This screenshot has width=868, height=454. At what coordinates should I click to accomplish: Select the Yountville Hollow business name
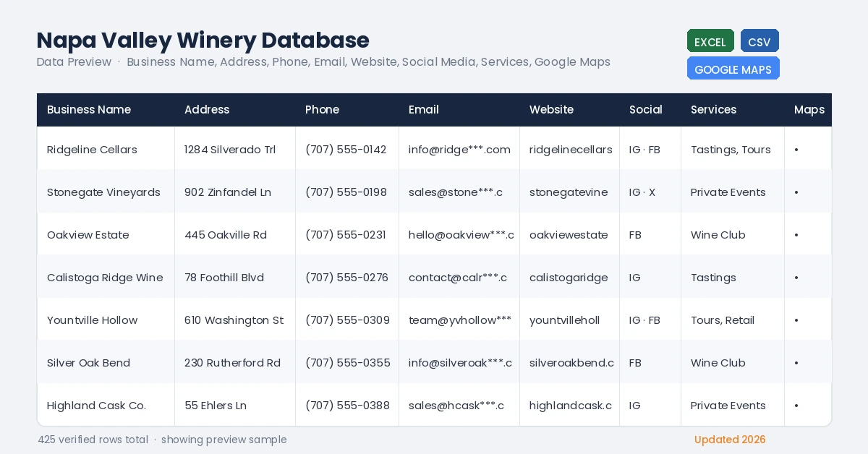[x=92, y=320]
